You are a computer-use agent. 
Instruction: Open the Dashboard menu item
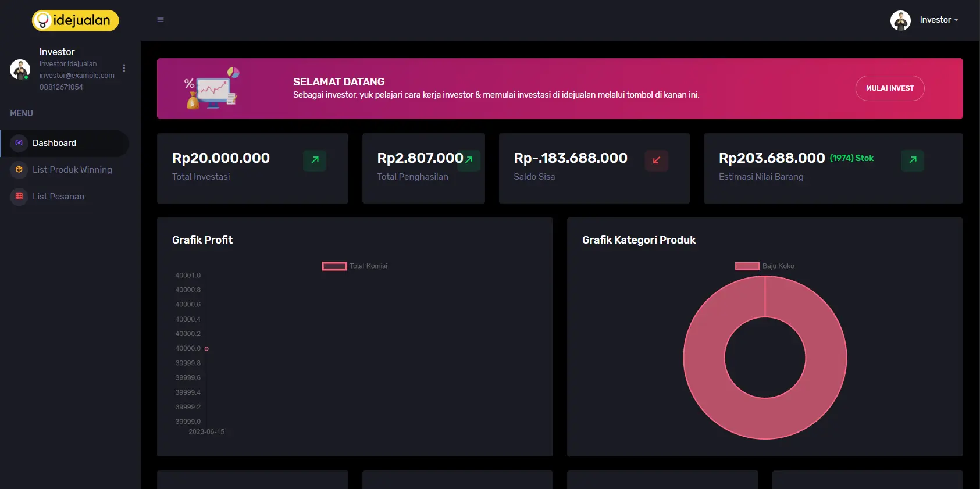click(55, 143)
